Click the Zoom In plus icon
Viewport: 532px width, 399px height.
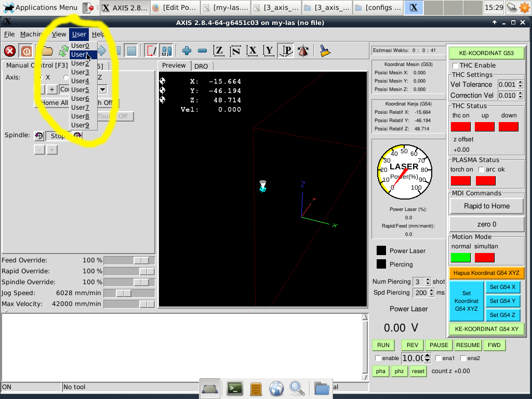coord(187,51)
